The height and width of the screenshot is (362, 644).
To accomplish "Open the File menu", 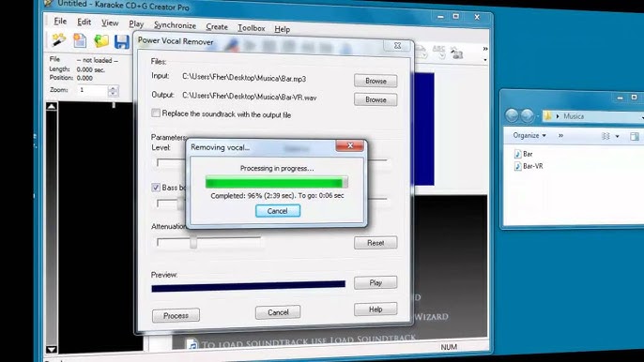I will [x=60, y=21].
